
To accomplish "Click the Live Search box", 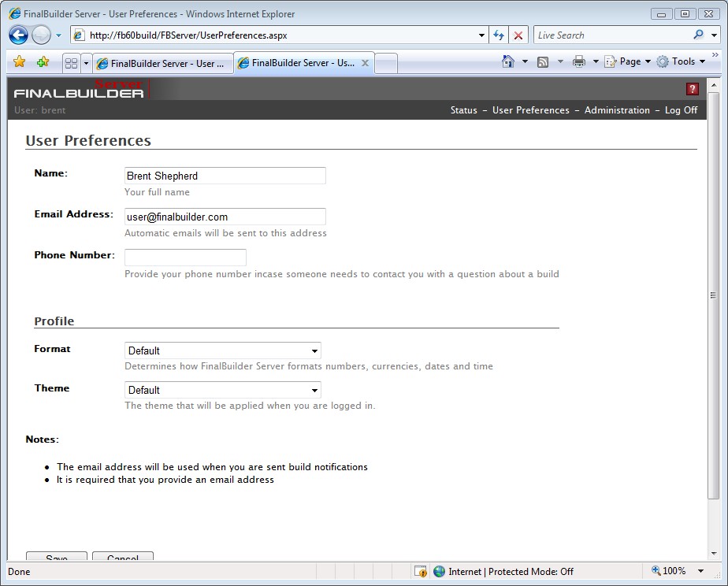I will click(x=613, y=35).
